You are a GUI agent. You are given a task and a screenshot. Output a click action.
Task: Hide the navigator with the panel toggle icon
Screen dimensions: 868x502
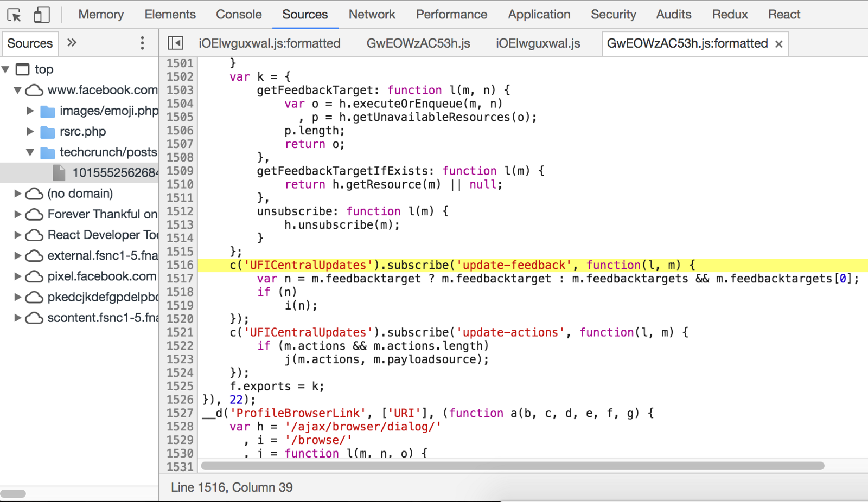click(x=175, y=43)
